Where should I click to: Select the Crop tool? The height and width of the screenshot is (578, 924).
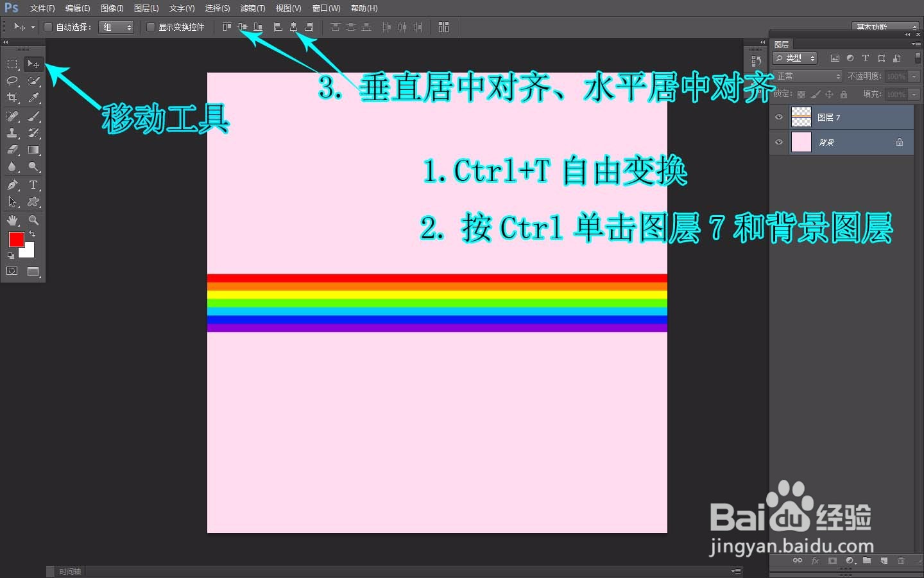[12, 98]
